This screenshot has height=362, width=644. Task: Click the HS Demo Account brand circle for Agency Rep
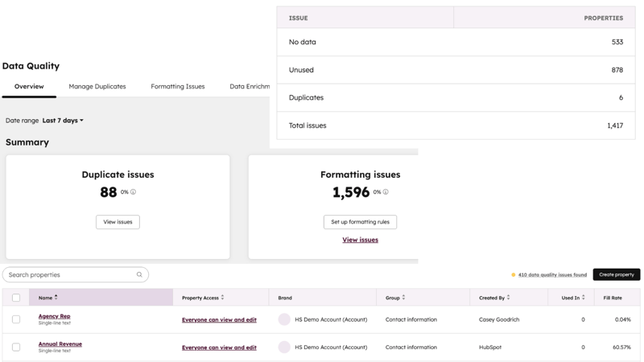coord(284,319)
